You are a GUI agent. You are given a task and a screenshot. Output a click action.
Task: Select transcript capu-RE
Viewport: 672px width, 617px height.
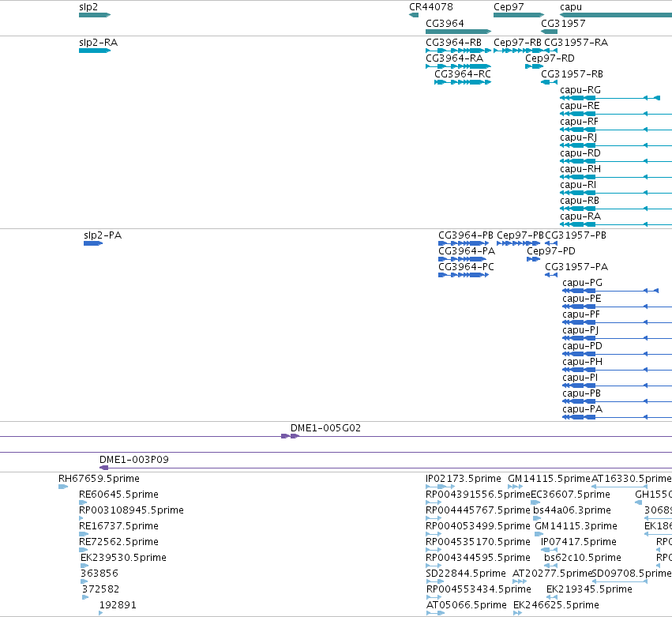pyautogui.click(x=616, y=114)
